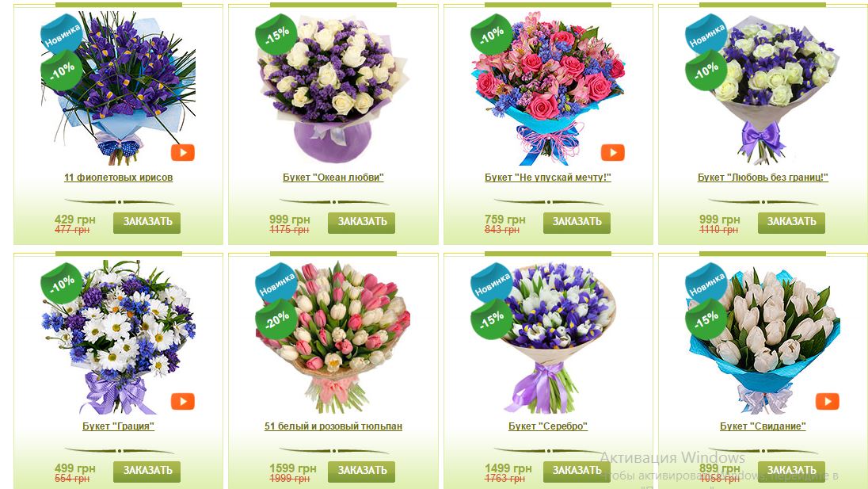Click the -10% badge on Букет "Грация"
The image size is (868, 489).
[62, 283]
